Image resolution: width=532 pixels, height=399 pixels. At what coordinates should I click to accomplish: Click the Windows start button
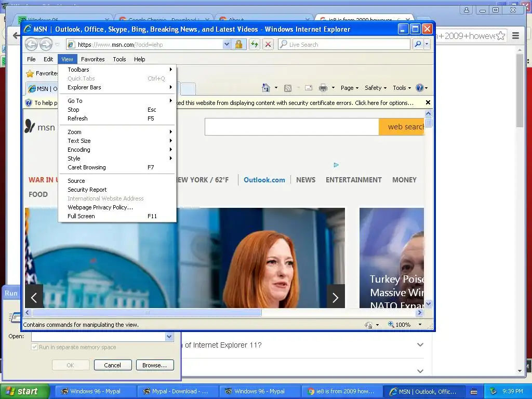coord(24,391)
